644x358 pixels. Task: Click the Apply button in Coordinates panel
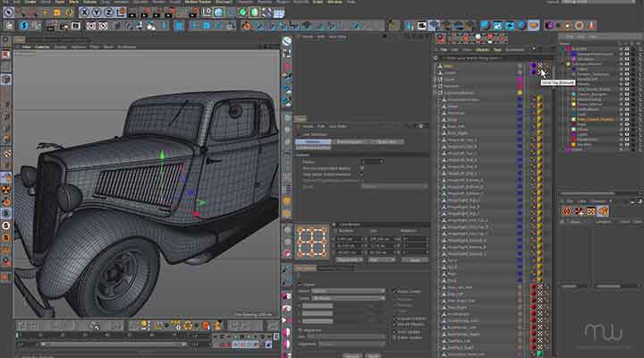tap(415, 260)
